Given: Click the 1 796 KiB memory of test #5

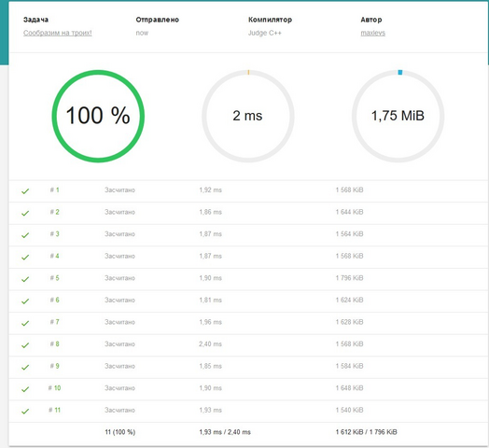Looking at the screenshot, I should tap(349, 277).
